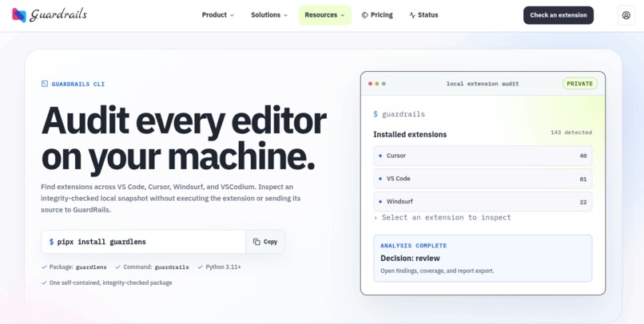Go to the Pricing page
The width and height of the screenshot is (644, 324).
click(x=377, y=15)
